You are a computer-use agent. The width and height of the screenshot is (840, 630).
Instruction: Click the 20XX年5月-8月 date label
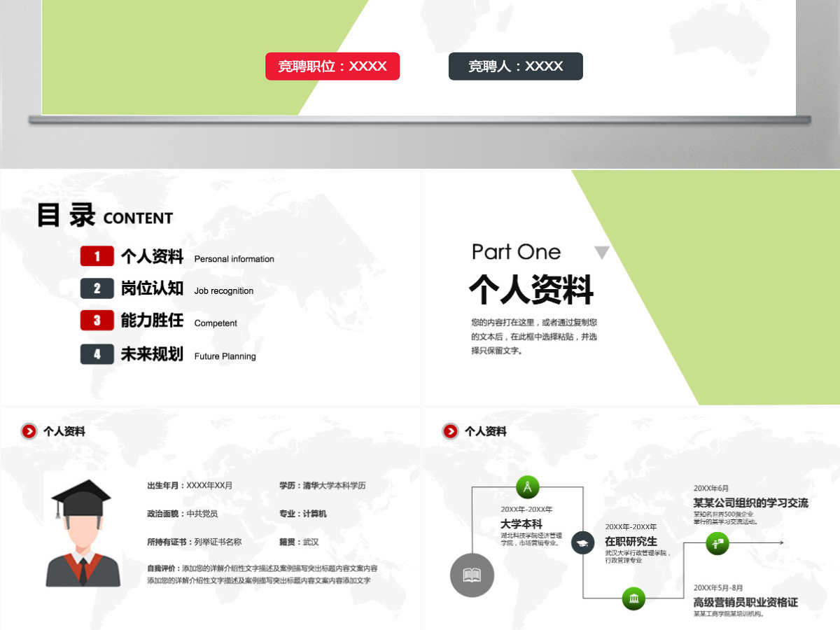718,587
